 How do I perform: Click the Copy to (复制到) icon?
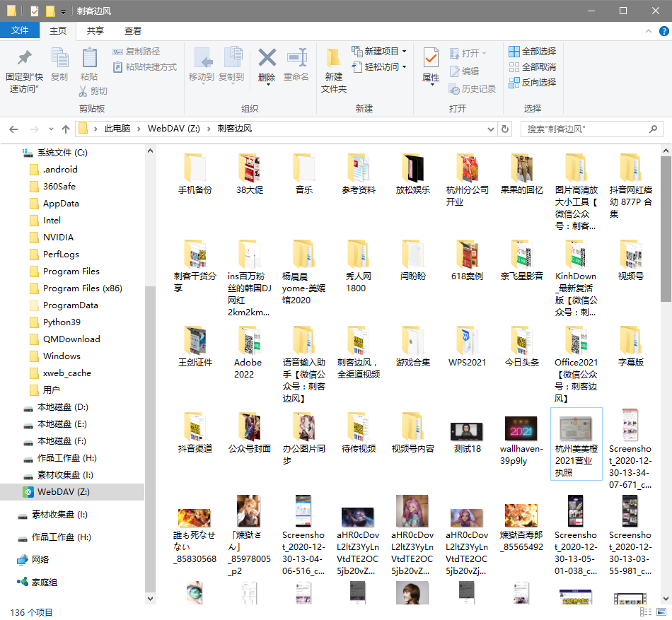(x=232, y=58)
